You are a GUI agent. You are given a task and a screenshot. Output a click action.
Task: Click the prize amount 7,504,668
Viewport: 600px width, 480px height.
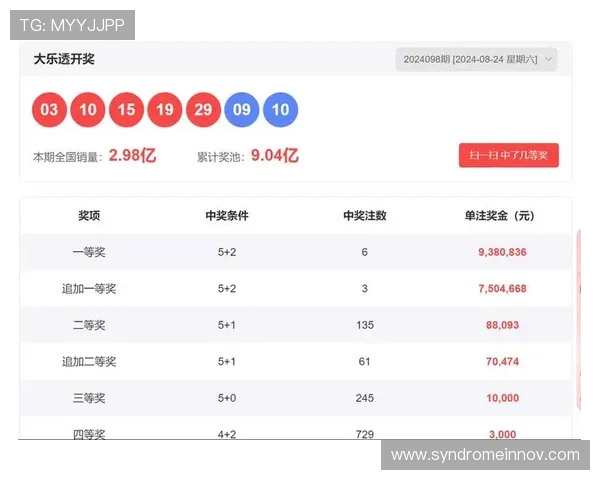click(x=502, y=288)
